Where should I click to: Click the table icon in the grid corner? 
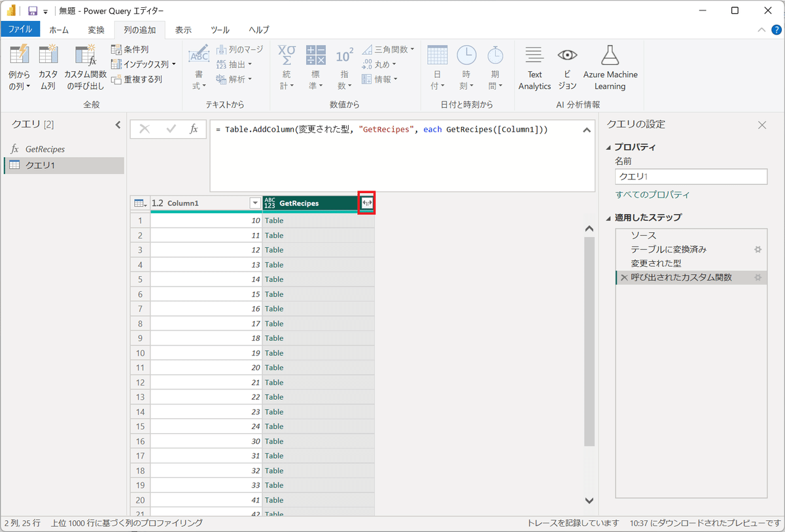[140, 204]
